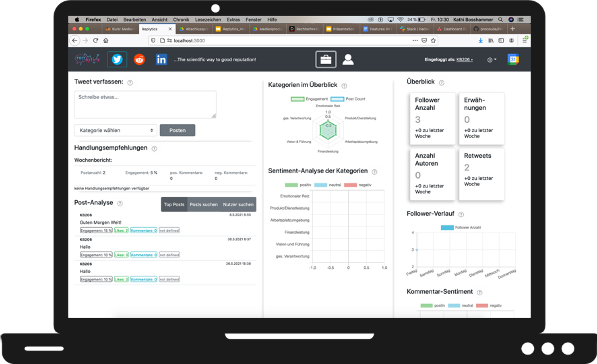
Task: Open the Twitter dashboard icon
Action: point(117,59)
